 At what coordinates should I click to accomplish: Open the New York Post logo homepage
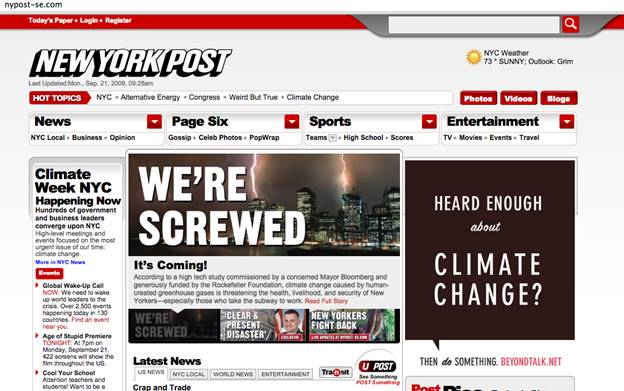click(130, 63)
